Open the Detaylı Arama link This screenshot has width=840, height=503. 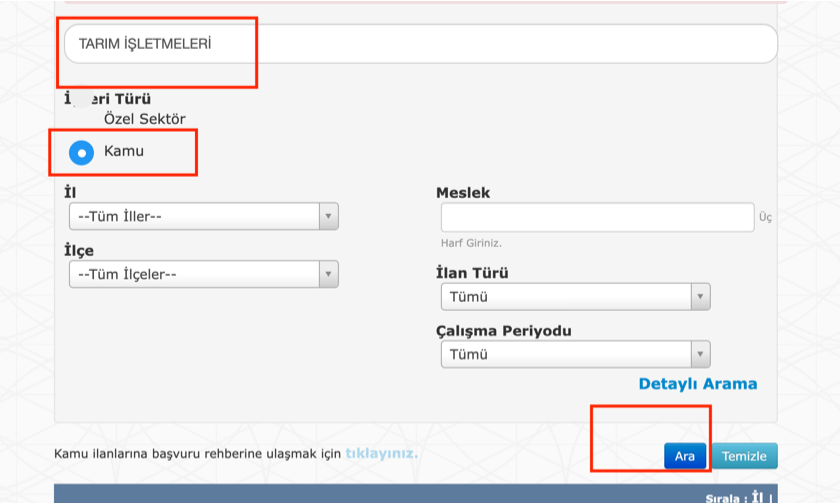697,384
